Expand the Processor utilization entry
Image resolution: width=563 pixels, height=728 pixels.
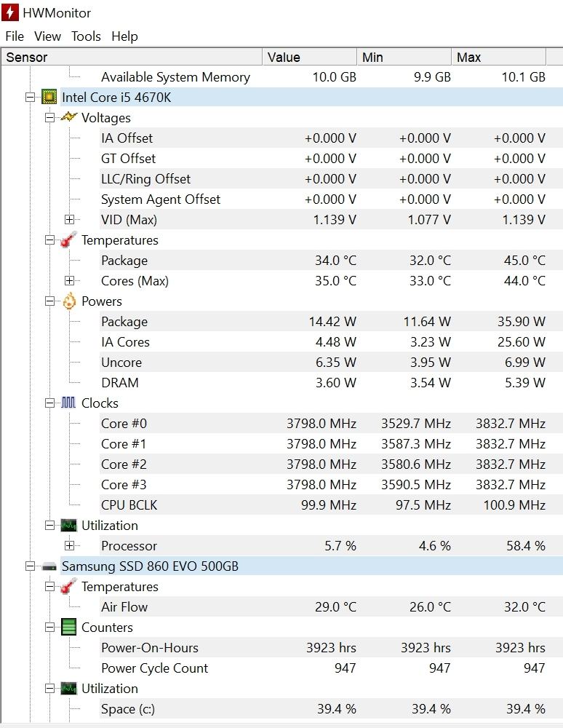tap(69, 546)
